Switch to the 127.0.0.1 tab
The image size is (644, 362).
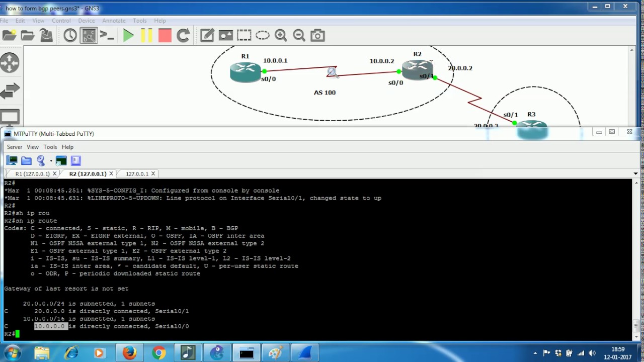pos(137,173)
